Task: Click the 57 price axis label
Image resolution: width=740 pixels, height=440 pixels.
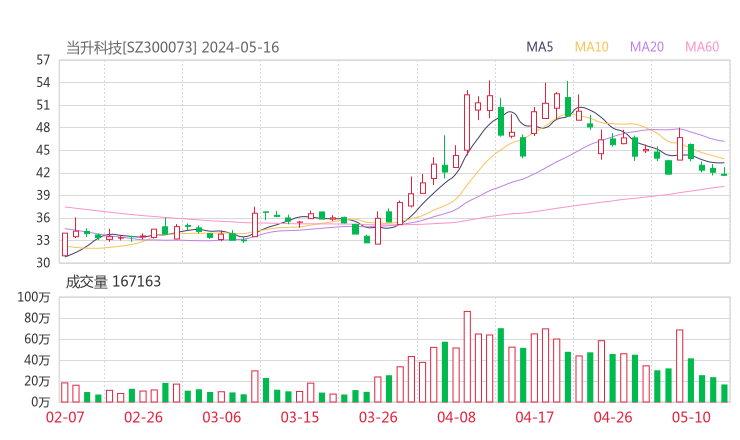Action: pyautogui.click(x=43, y=60)
